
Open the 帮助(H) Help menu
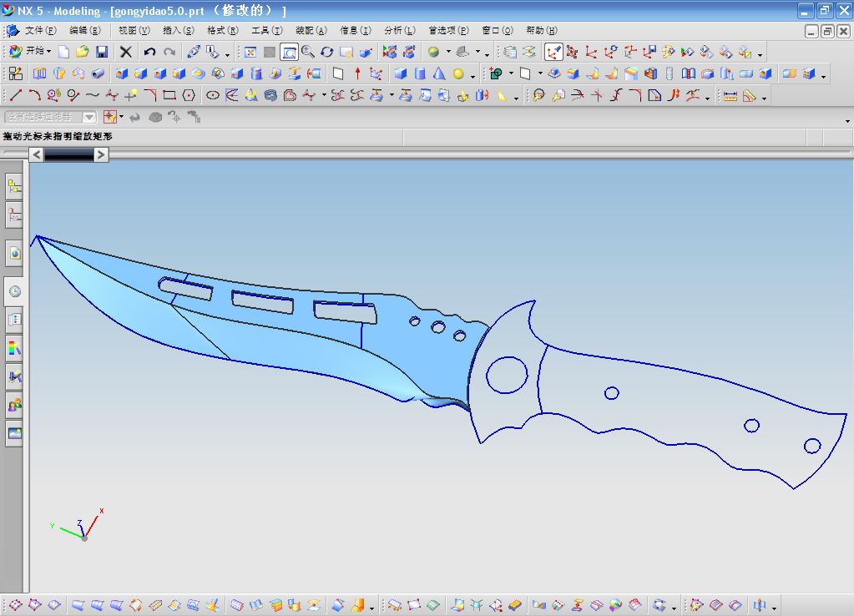[542, 31]
